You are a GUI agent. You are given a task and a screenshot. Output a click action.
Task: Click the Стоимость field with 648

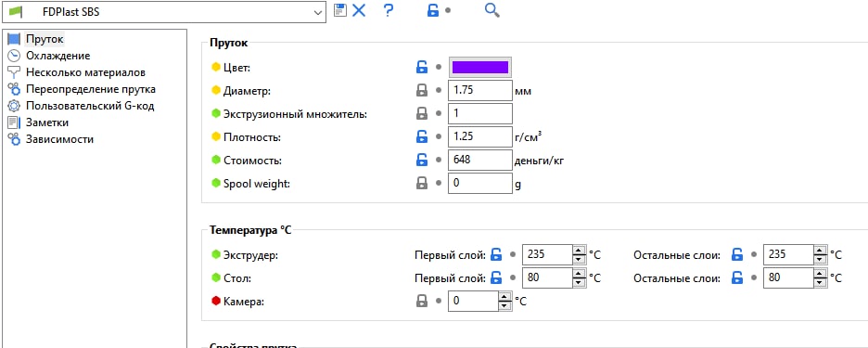480,161
